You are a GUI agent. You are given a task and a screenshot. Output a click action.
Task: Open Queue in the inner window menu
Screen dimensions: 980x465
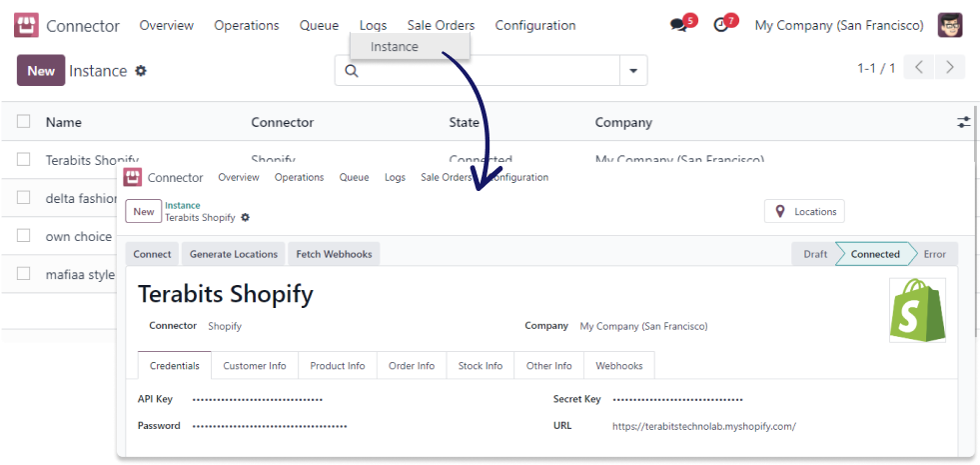354,178
